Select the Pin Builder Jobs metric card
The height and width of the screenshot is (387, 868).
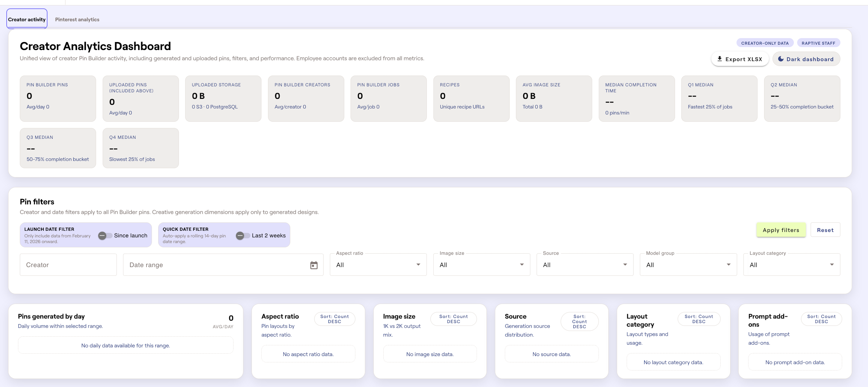pyautogui.click(x=388, y=99)
